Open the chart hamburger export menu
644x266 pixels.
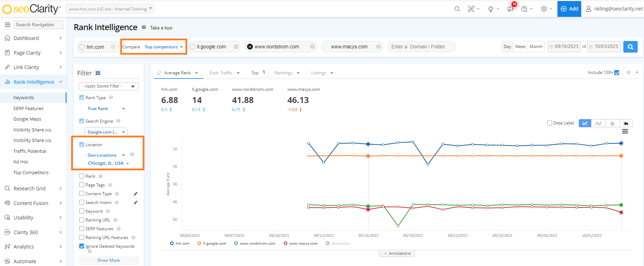coord(625,131)
